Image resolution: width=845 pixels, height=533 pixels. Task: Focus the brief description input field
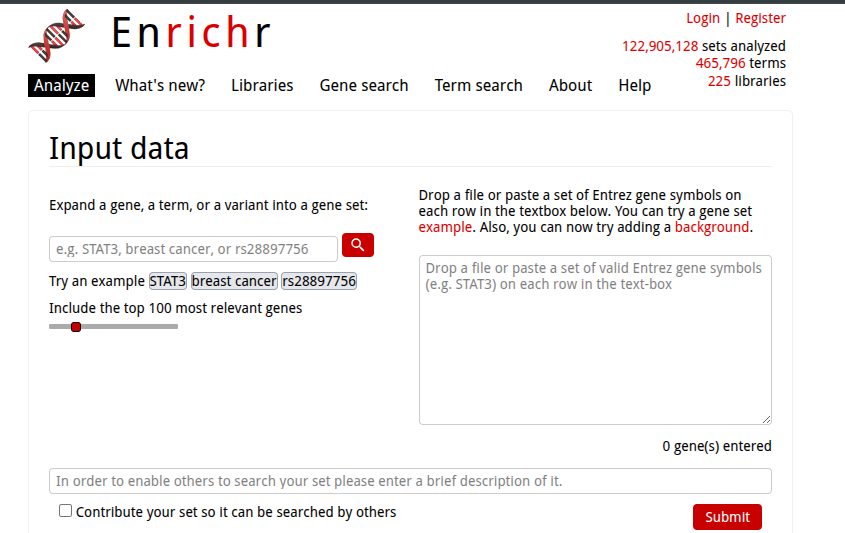(x=410, y=481)
